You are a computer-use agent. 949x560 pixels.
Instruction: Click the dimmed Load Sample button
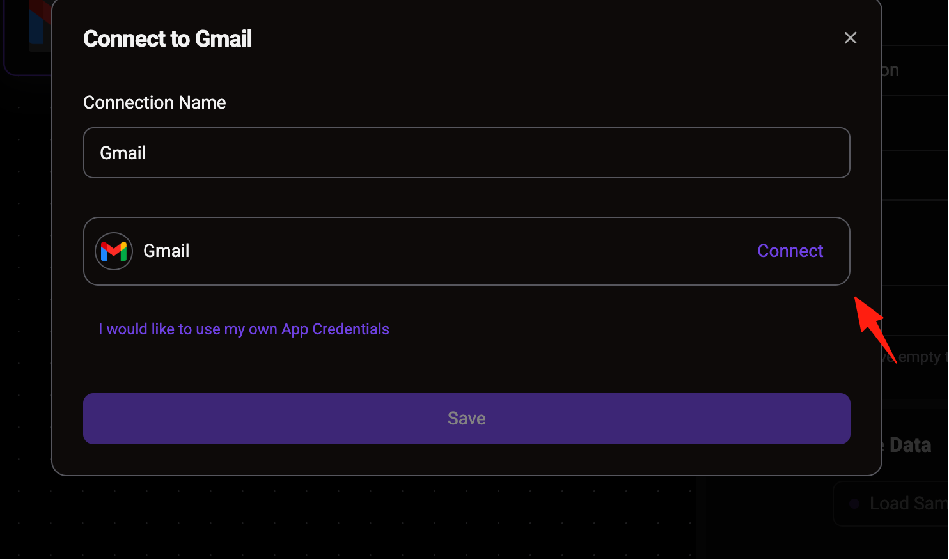(x=891, y=504)
